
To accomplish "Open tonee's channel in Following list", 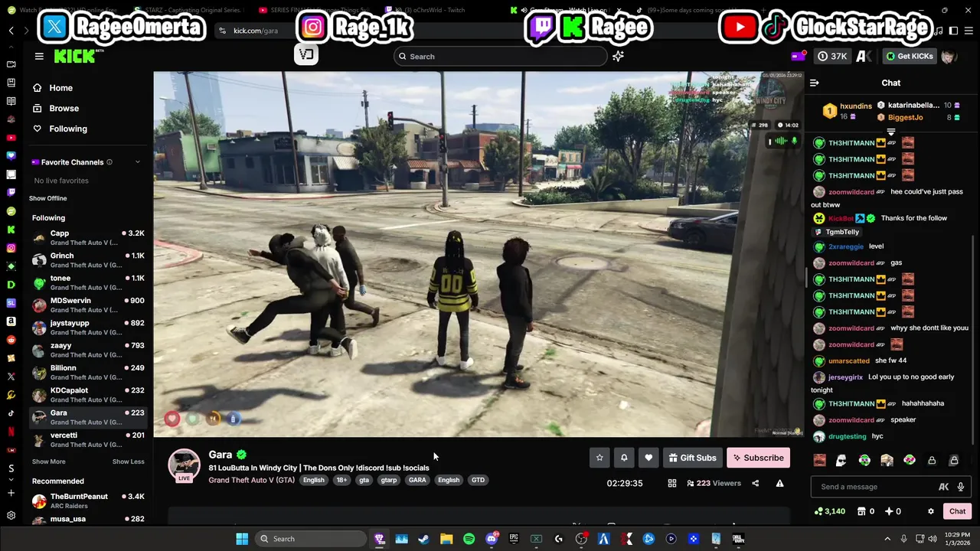I will click(88, 282).
